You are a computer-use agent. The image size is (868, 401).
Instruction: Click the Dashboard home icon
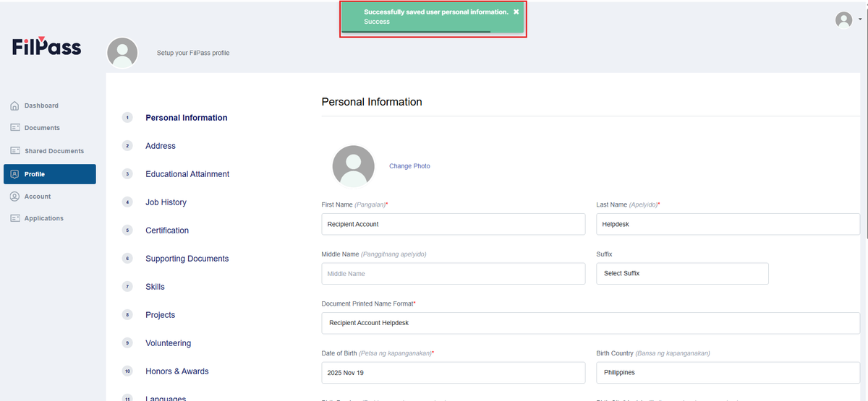tap(15, 105)
